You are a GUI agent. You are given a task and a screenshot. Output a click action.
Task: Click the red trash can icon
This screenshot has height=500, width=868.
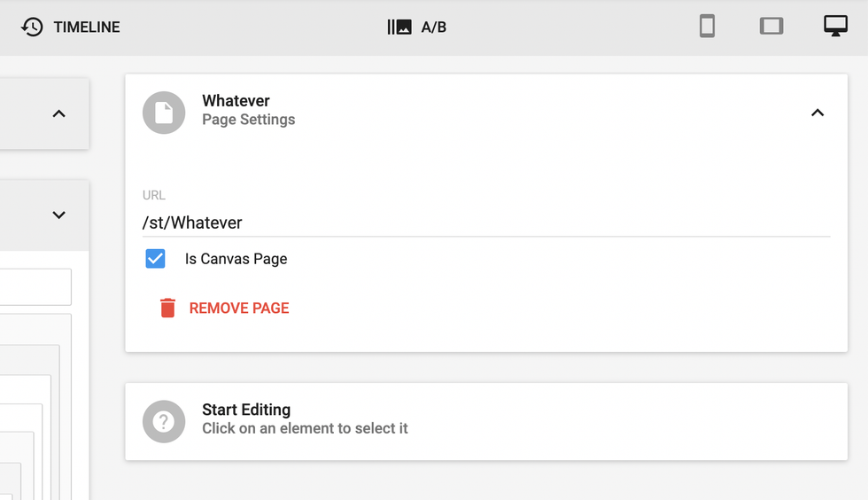pyautogui.click(x=167, y=309)
